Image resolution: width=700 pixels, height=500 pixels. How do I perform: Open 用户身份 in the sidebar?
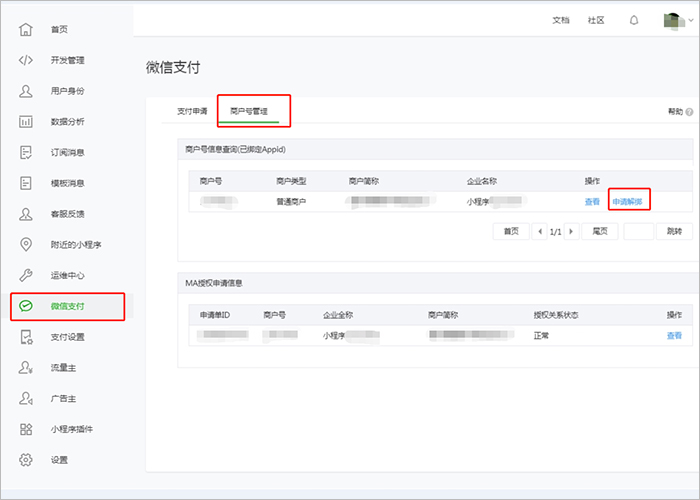pos(67,91)
